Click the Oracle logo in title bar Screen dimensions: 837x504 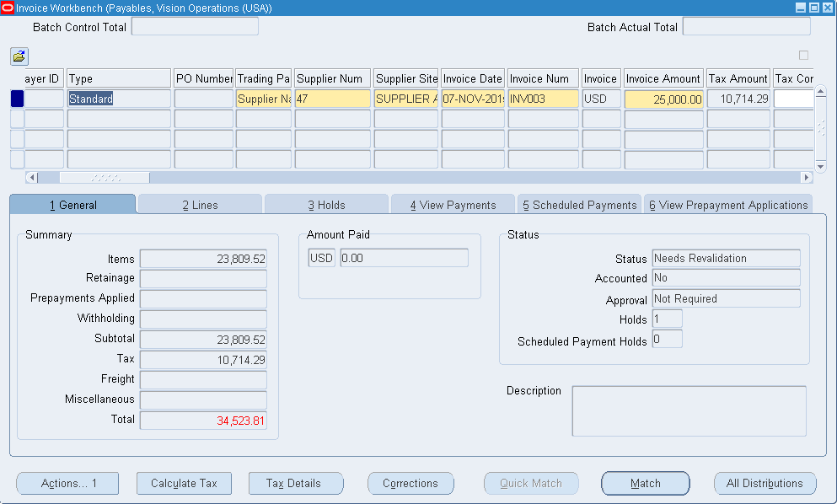tap(8, 8)
